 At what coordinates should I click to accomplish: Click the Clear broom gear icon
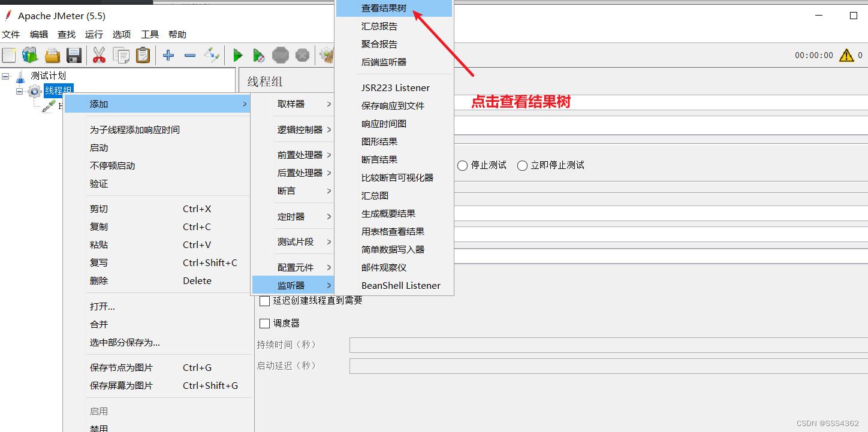click(x=327, y=56)
